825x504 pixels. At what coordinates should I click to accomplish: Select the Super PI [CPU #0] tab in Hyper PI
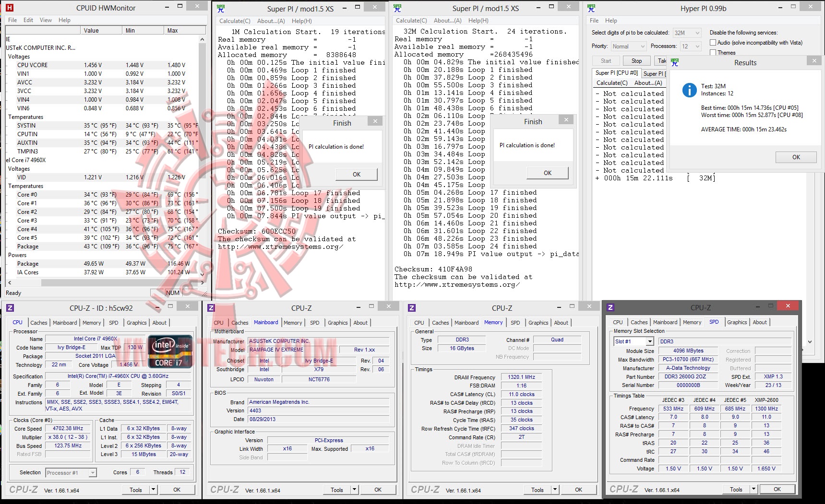(x=616, y=73)
